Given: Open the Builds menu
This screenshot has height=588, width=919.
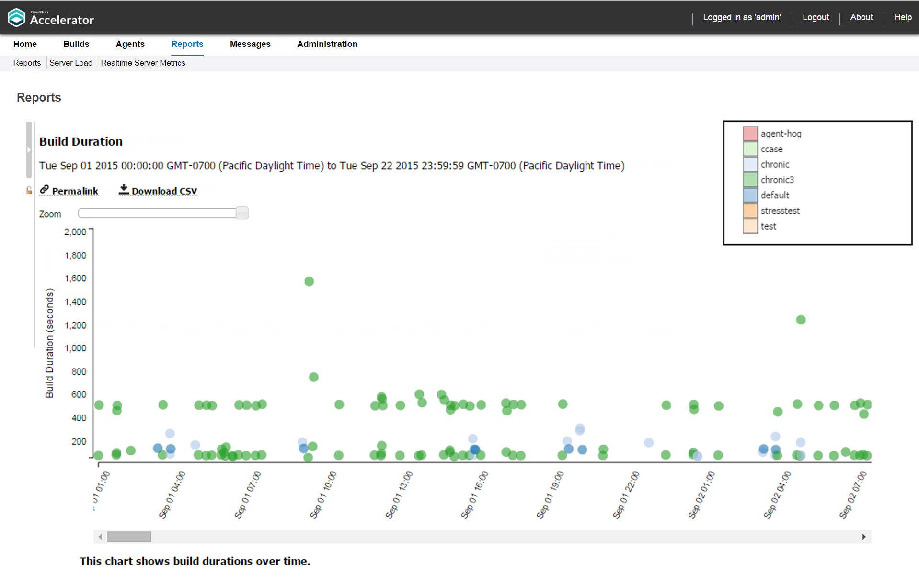Looking at the screenshot, I should [x=76, y=44].
